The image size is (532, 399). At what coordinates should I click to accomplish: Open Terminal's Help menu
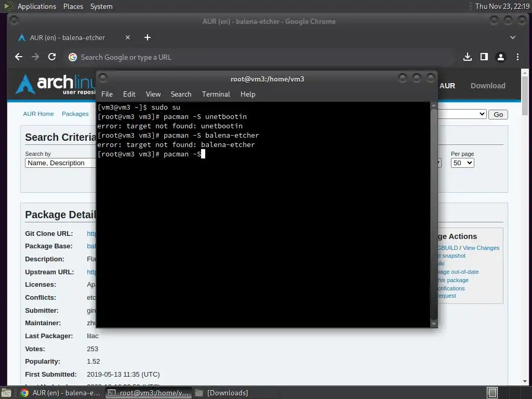(x=248, y=95)
